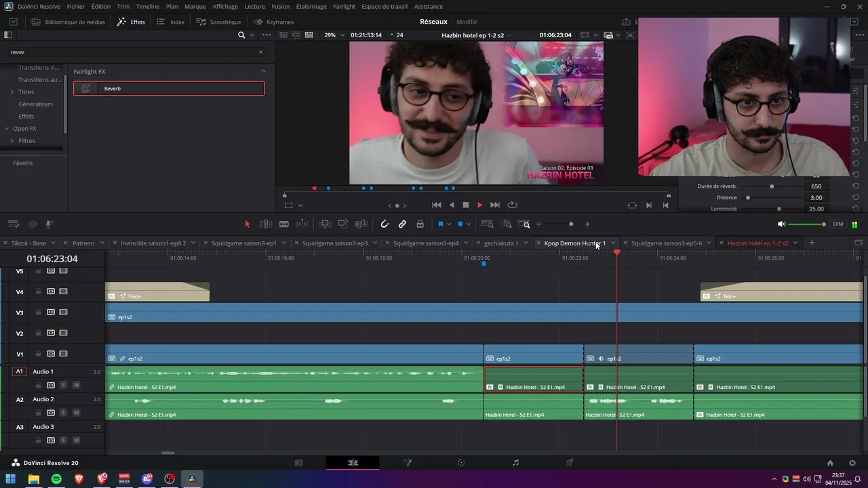This screenshot has width=868, height=488.
Task: Click the Overwrite clip toolbar icon
Action: [343, 224]
